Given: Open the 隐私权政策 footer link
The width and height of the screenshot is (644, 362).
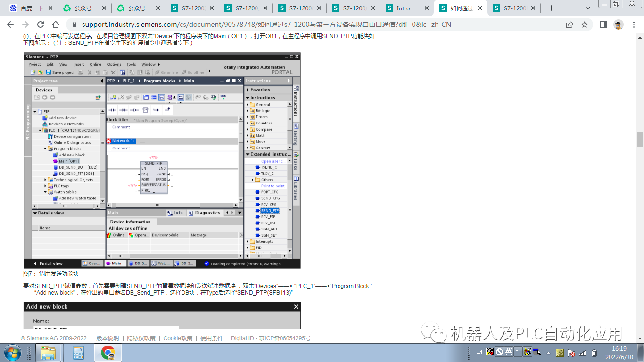Looking at the screenshot, I should pos(141,338).
